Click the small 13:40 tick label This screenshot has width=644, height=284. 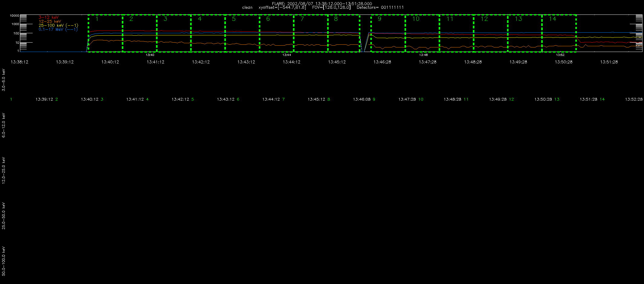[x=150, y=55]
